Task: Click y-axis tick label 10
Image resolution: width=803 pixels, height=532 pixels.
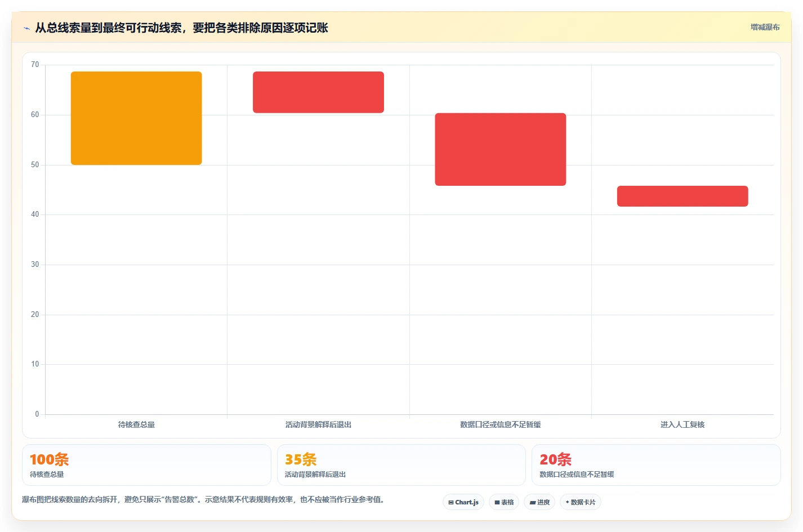Action: click(x=35, y=364)
